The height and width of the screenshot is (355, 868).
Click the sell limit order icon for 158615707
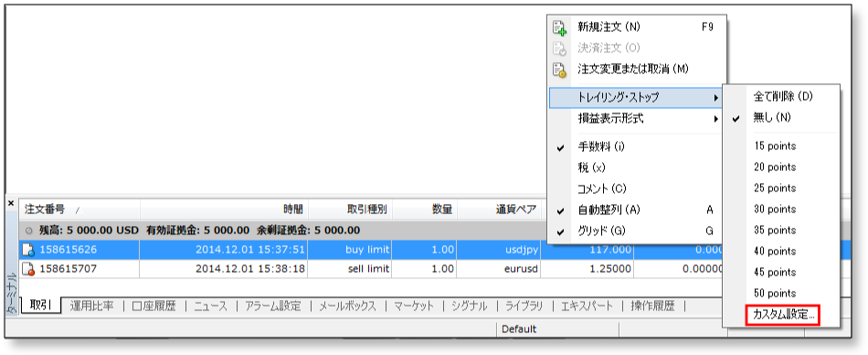(x=28, y=270)
